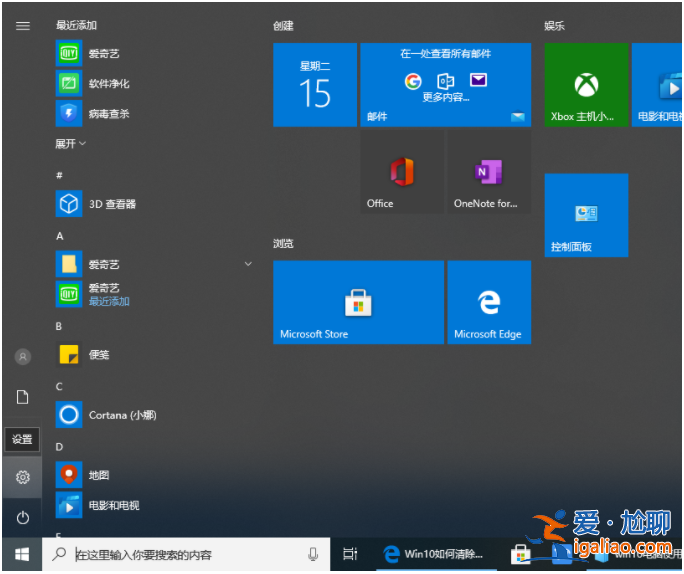
Task: Open the 邮件 mail tile
Action: click(445, 85)
